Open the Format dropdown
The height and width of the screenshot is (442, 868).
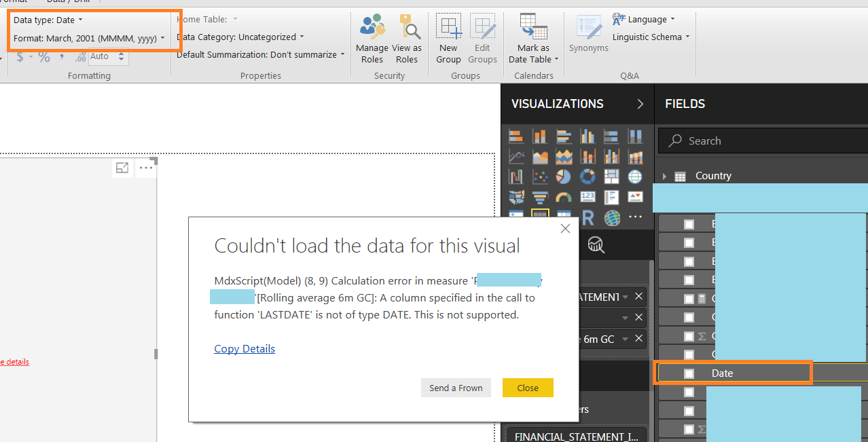point(89,39)
